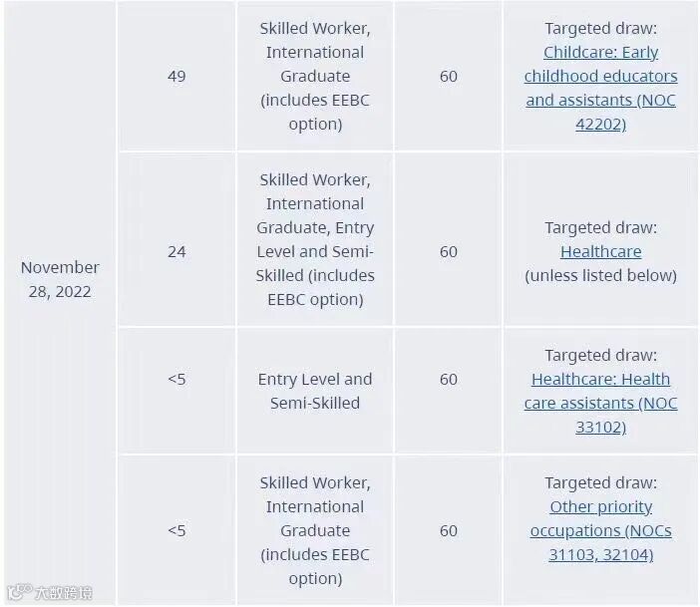700x607 pixels.
Task: Click Entry Level and Semi-Skilled category cell
Action: tap(315, 391)
